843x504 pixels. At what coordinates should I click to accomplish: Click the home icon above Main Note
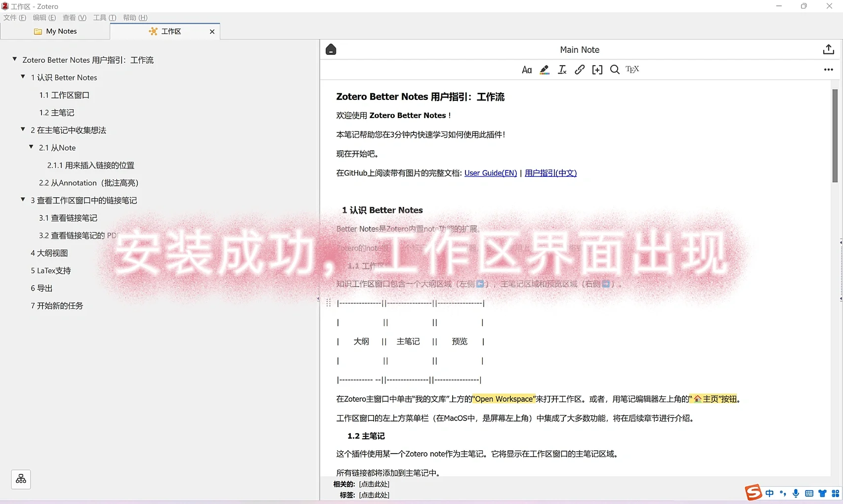(x=331, y=49)
